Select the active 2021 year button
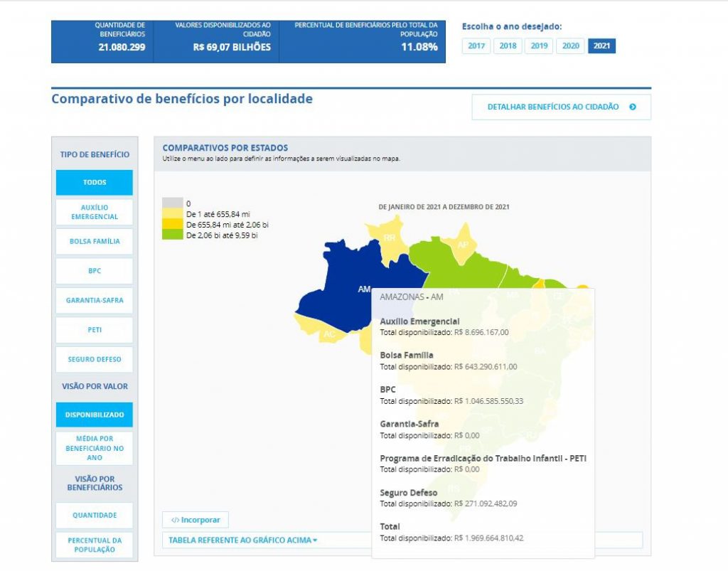728x571 pixels. pos(601,46)
